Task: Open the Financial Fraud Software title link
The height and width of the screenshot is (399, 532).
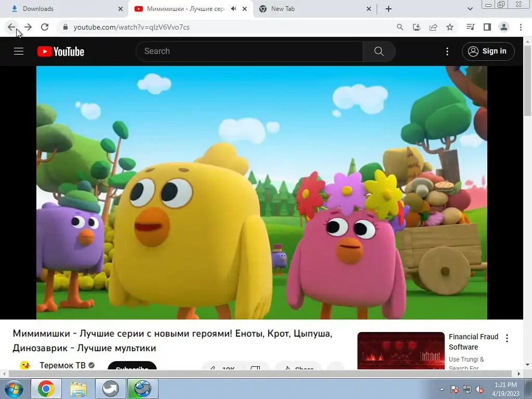Action: point(473,342)
